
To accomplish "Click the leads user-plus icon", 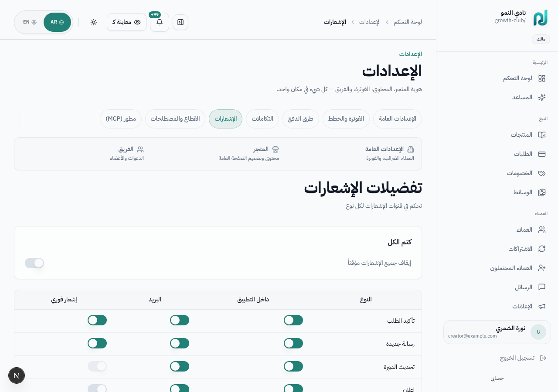I will tap(542, 268).
